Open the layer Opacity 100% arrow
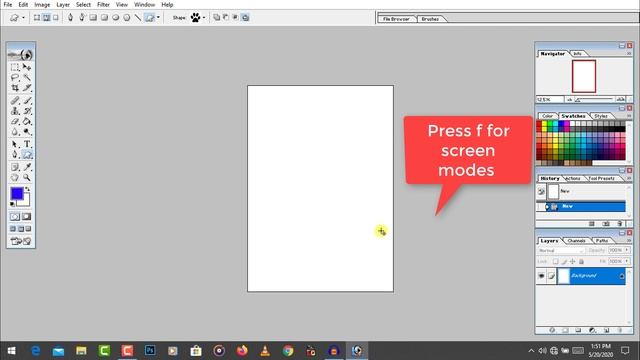This screenshot has width=640, height=360. point(627,250)
